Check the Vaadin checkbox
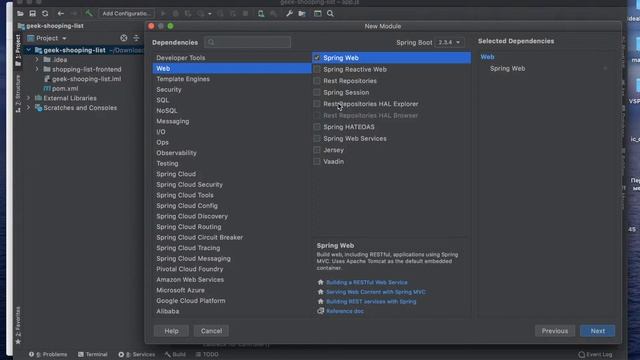640x360 pixels. 317,161
